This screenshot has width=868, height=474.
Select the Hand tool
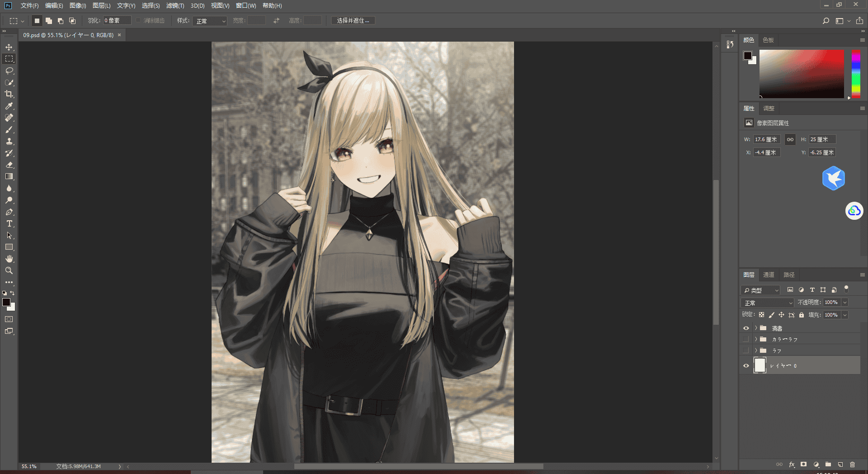(x=9, y=259)
